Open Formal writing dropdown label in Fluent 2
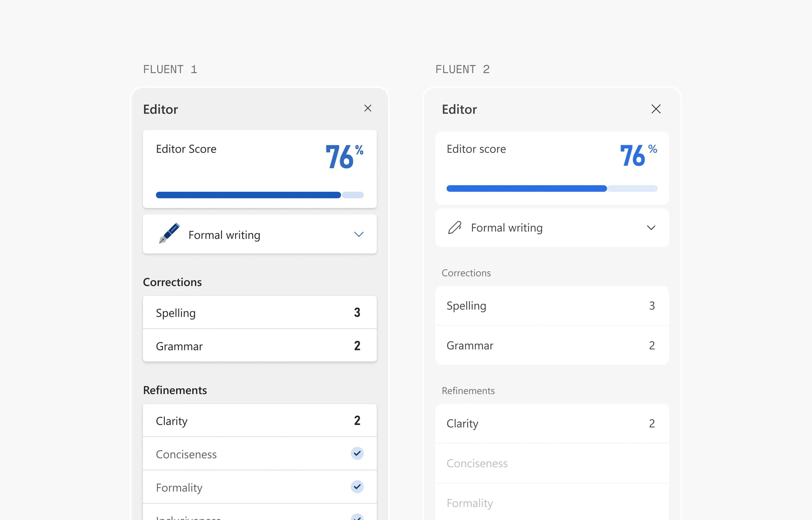This screenshot has height=520, width=812. click(507, 227)
